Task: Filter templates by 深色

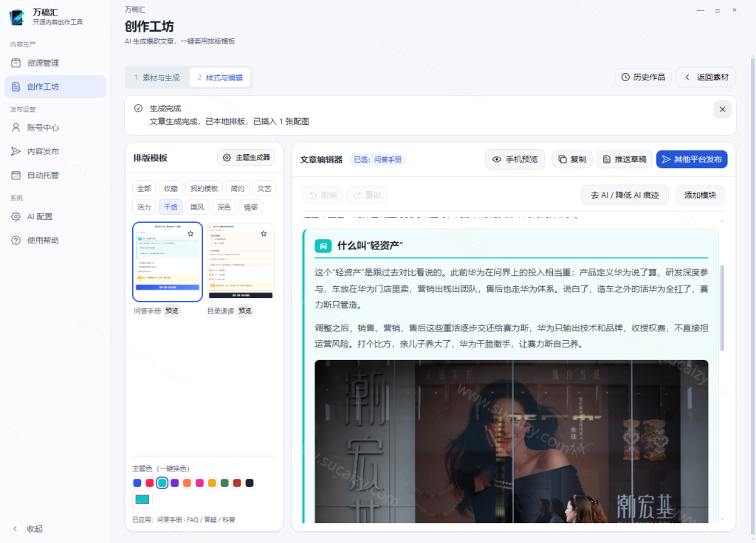Action: click(x=224, y=207)
